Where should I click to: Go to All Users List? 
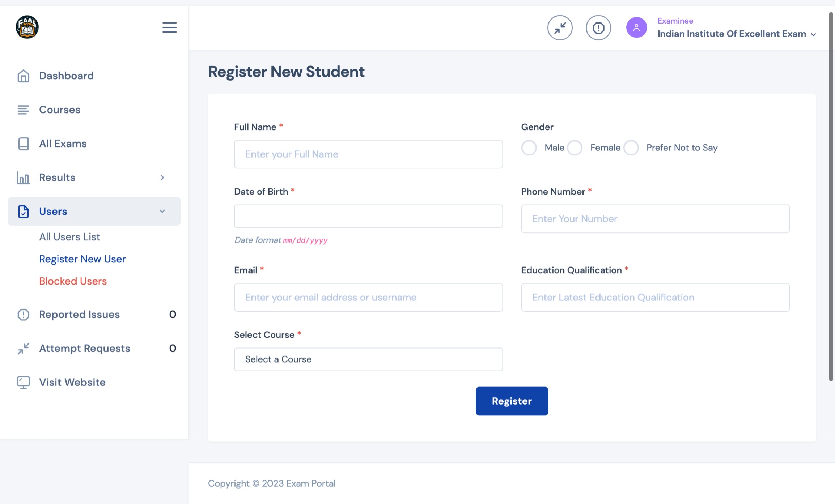tap(69, 237)
